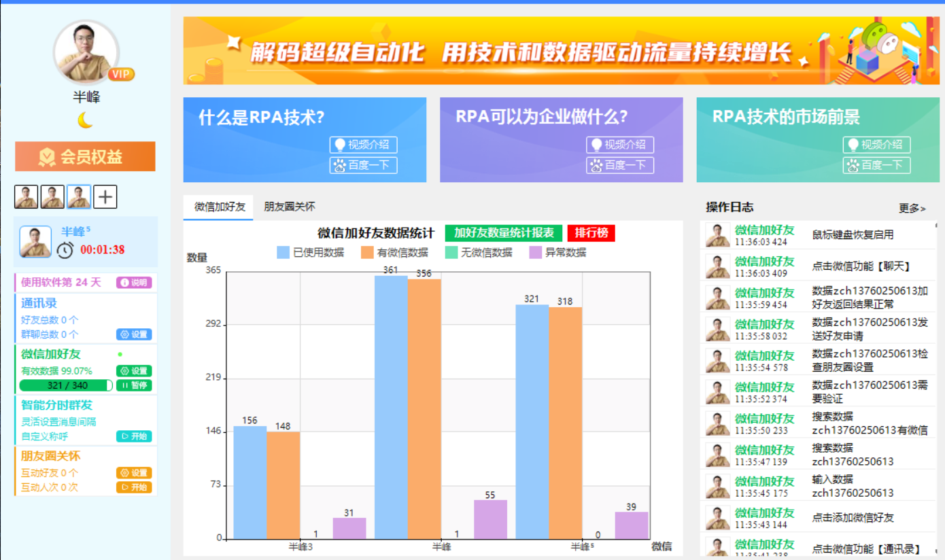This screenshot has height=560, width=945.
Task: Click 百度一下 in the RPA可以为企业做什么 card
Action: [x=620, y=165]
